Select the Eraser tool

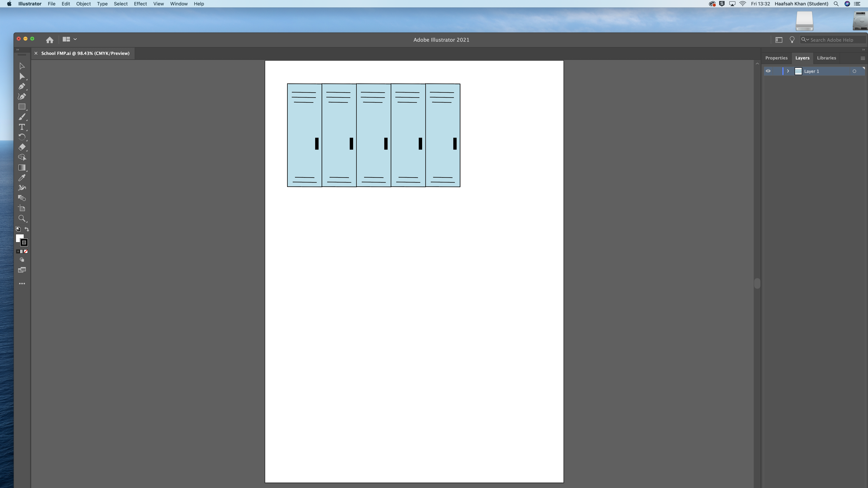pyautogui.click(x=22, y=147)
